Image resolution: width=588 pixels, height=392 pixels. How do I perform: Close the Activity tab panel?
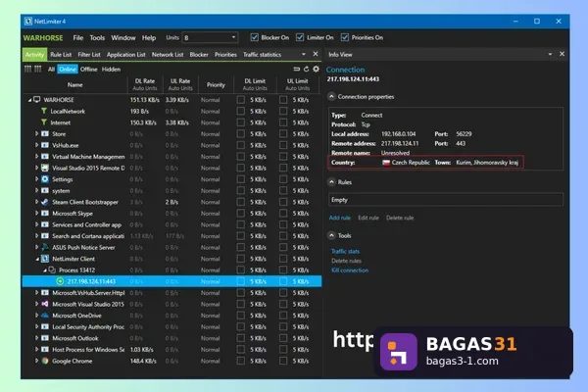(x=316, y=54)
